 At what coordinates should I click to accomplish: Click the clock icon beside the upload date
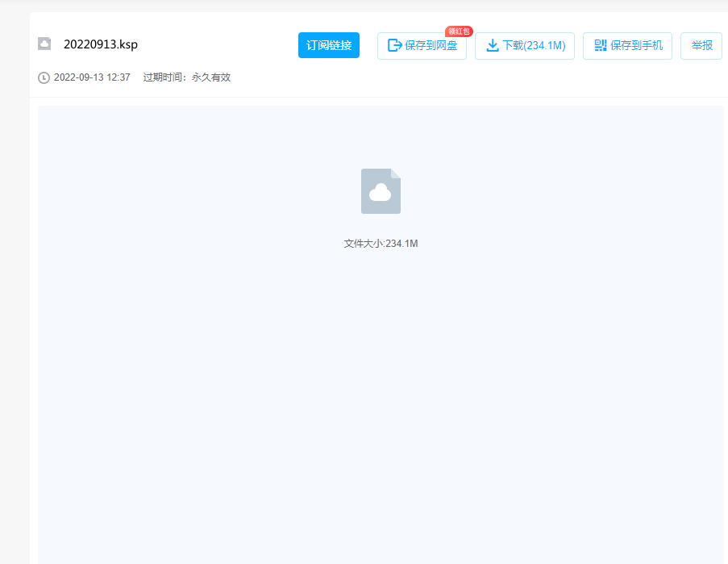coord(44,77)
